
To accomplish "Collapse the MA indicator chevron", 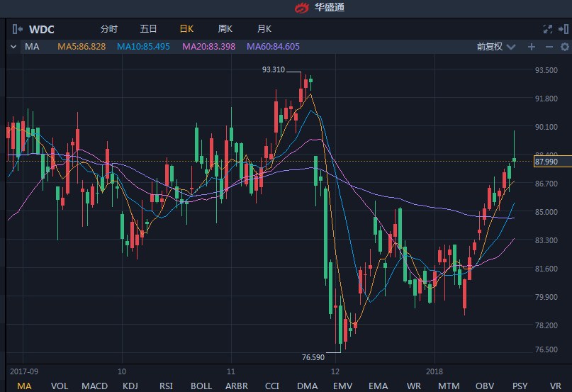I will (13, 47).
